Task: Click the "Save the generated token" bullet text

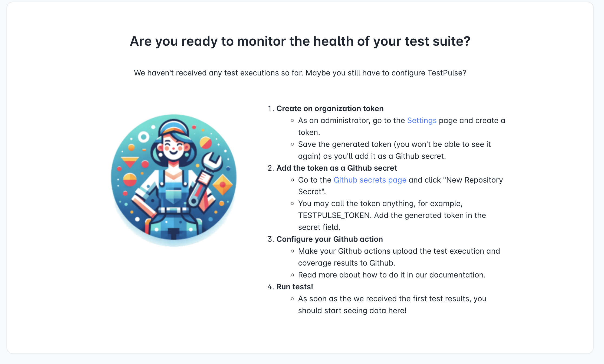Action: 394,150
